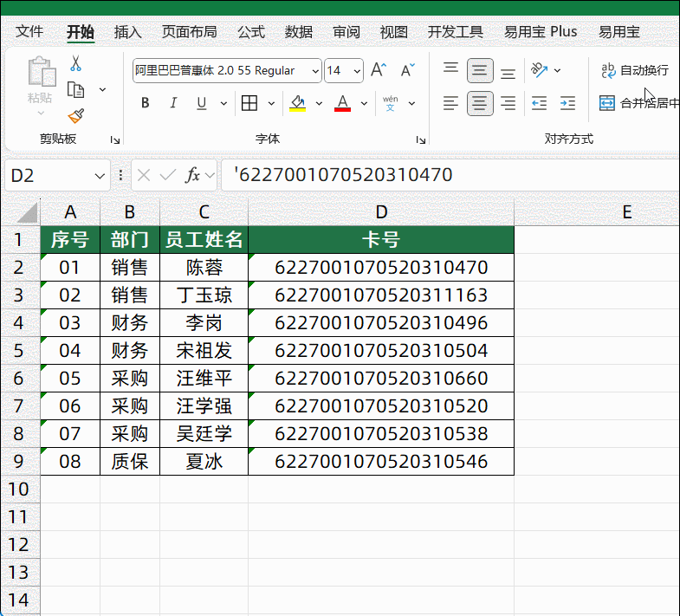Open the font name dropdown
The width and height of the screenshot is (680, 616).
(314, 71)
